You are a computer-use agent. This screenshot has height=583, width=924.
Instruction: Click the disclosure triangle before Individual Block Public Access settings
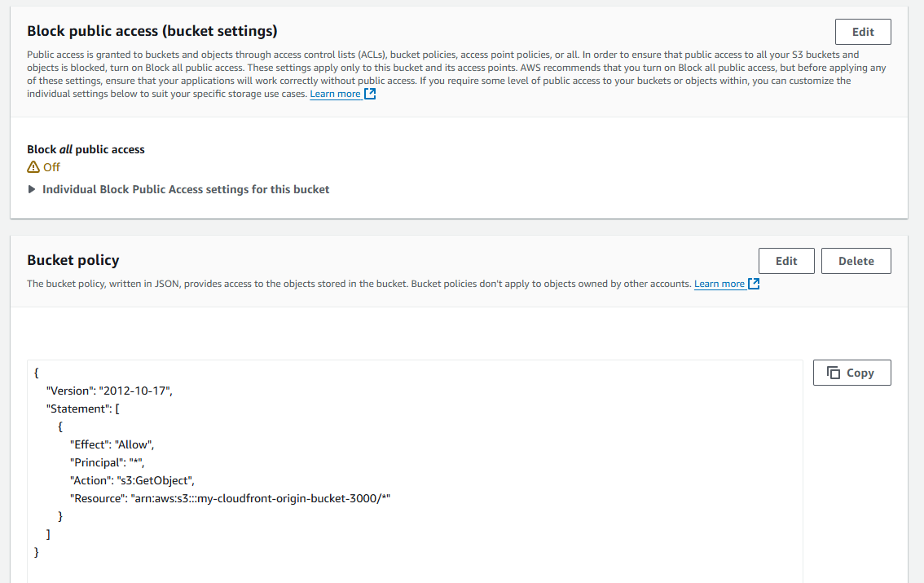coord(31,189)
